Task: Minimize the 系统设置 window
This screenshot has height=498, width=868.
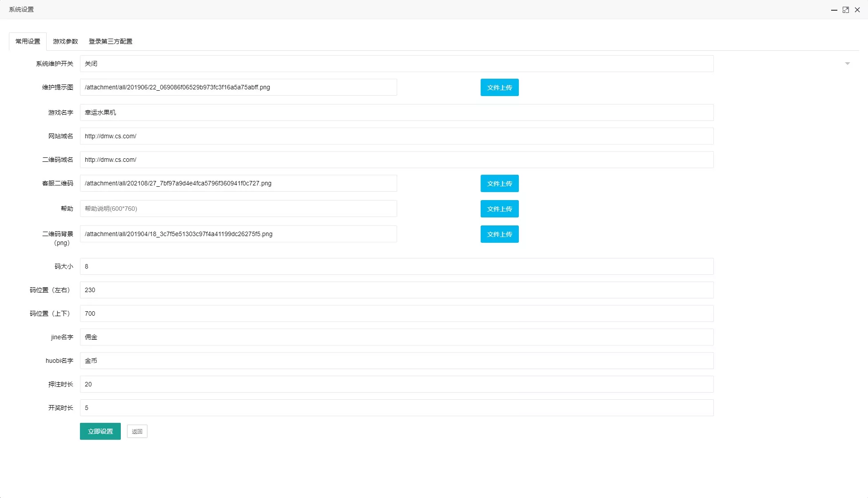Action: (834, 10)
